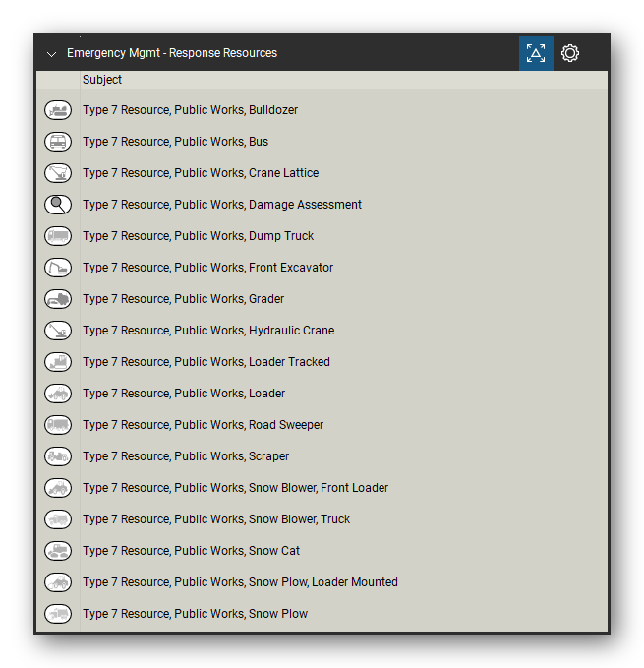Click the Snow Blower, Front Loader icon
The width and height of the screenshot is (644, 668).
pyautogui.click(x=58, y=488)
